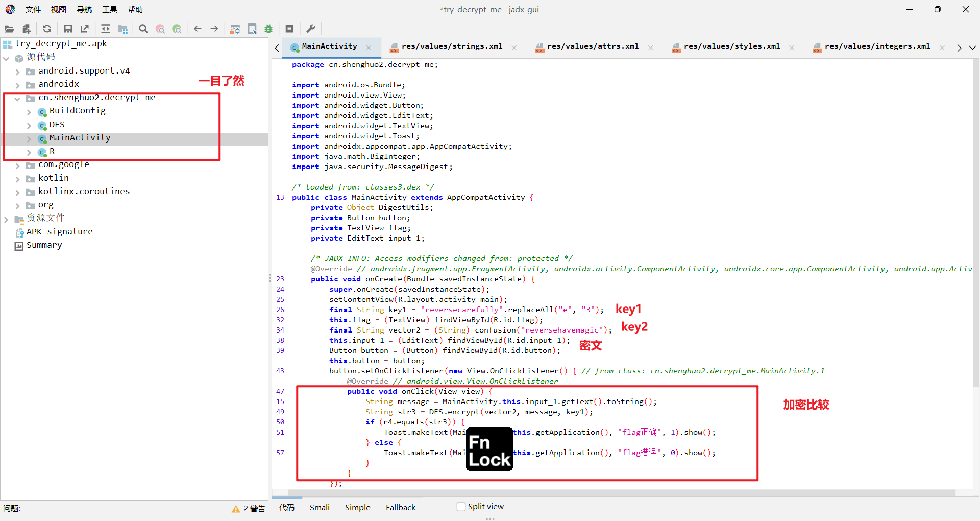This screenshot has width=980, height=521.
Task: Toggle Sync with editor toolbar icon
Action: point(106,29)
